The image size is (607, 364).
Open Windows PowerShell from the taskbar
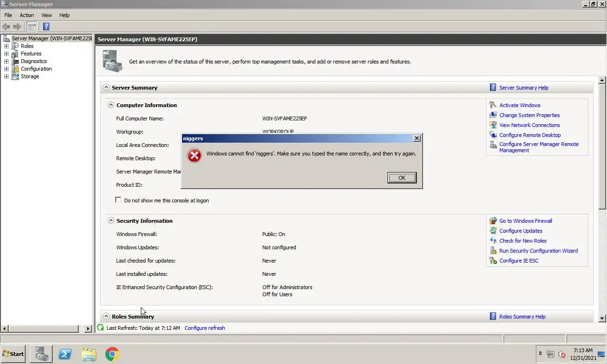tap(65, 354)
